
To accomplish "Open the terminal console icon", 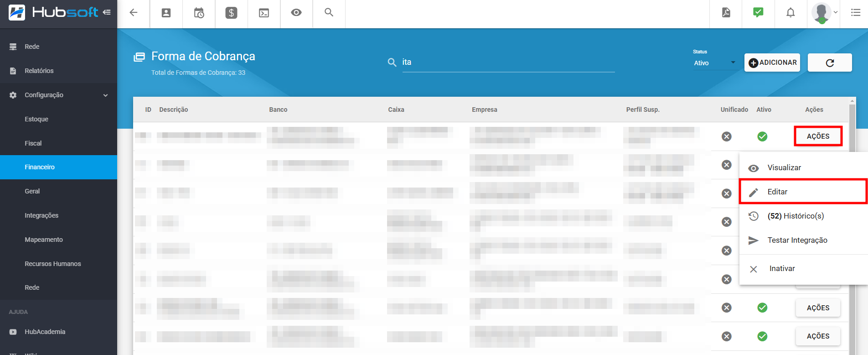I will (264, 13).
